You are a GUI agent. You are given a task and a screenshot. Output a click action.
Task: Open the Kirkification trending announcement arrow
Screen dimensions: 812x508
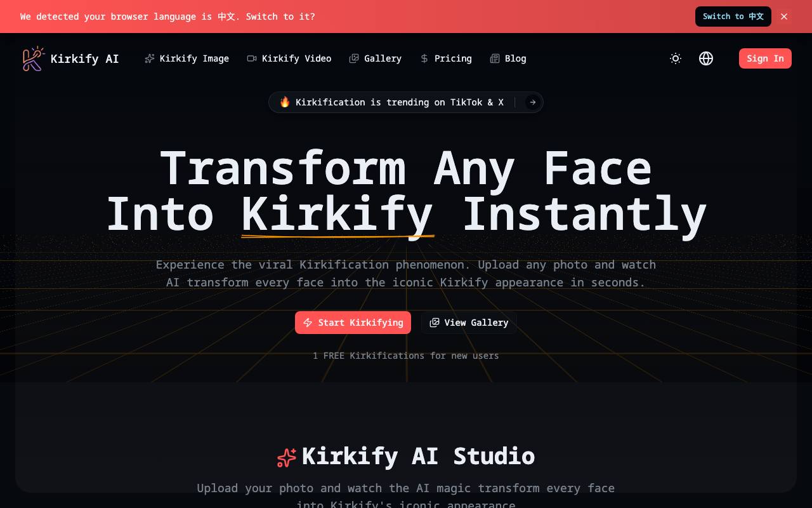coord(532,102)
